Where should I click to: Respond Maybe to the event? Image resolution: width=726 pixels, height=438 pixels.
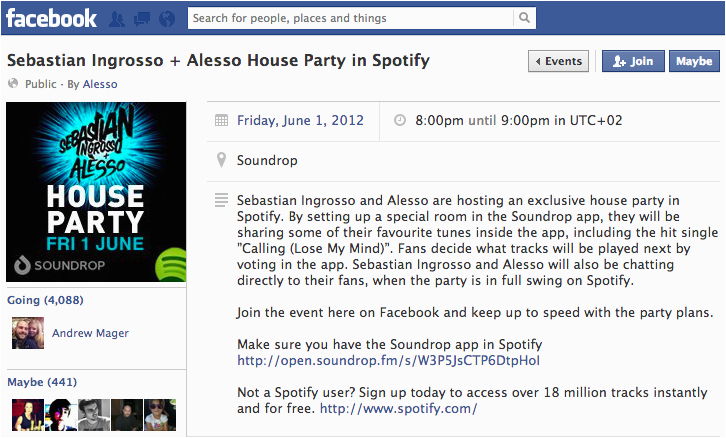694,61
